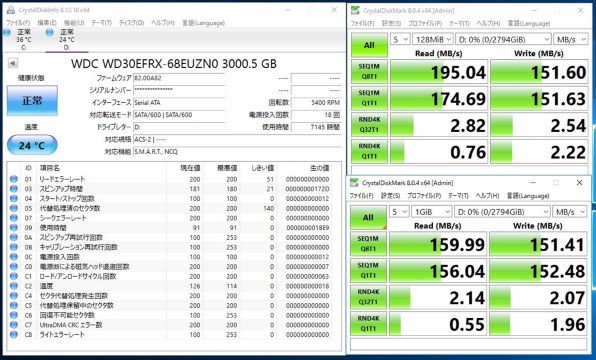The width and height of the screenshot is (596, 360).
Task: Click the C: drive status circle icon
Action: pyautogui.click(x=7, y=32)
